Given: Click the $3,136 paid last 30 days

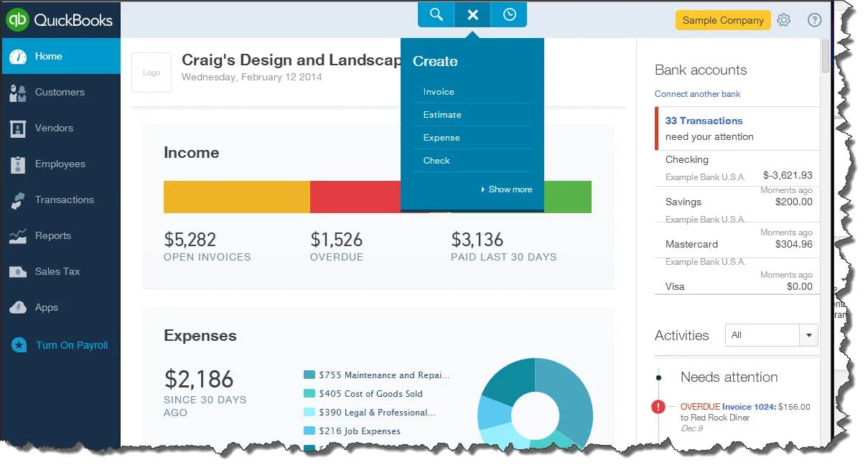Looking at the screenshot, I should click(477, 239).
